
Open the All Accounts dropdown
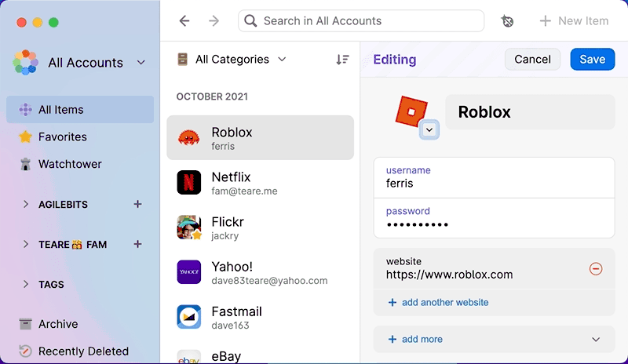pos(141,63)
